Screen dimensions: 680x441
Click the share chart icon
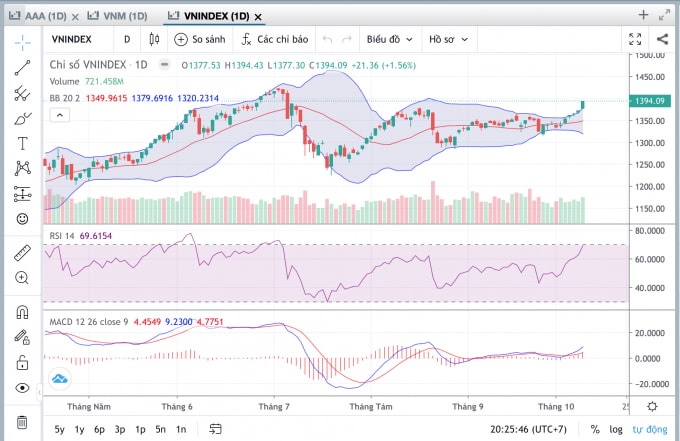point(662,39)
